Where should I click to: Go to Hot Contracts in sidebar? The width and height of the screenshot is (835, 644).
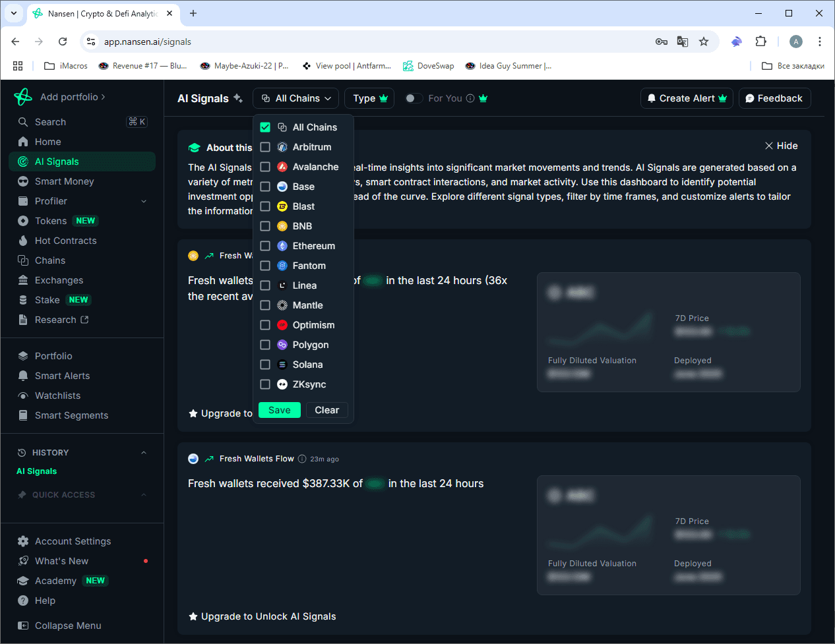pyautogui.click(x=82, y=241)
